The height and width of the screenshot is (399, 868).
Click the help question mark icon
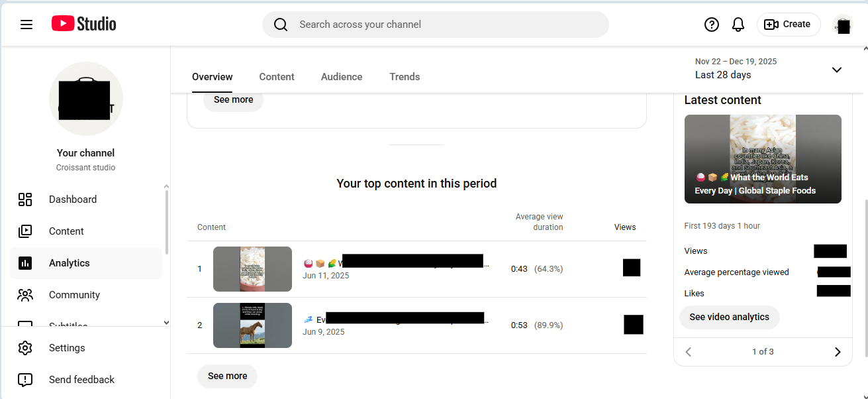pos(711,24)
